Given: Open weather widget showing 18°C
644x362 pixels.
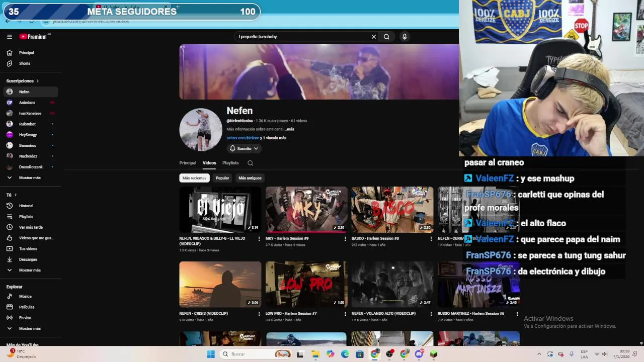Looking at the screenshot, I should coord(21,354).
